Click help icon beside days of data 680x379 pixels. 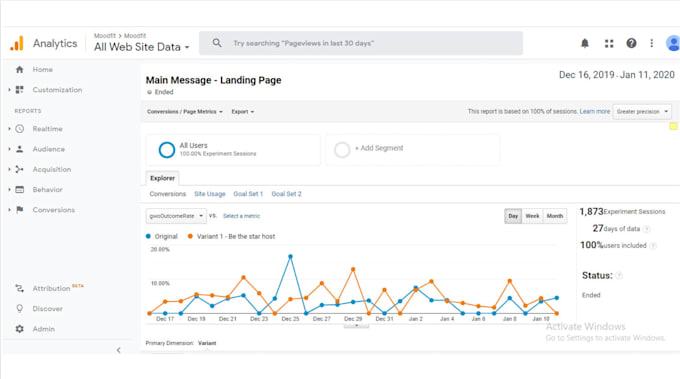(x=646, y=229)
